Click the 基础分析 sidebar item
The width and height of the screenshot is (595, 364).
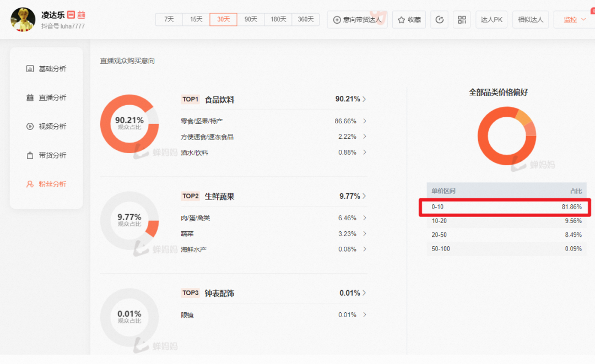46,69
